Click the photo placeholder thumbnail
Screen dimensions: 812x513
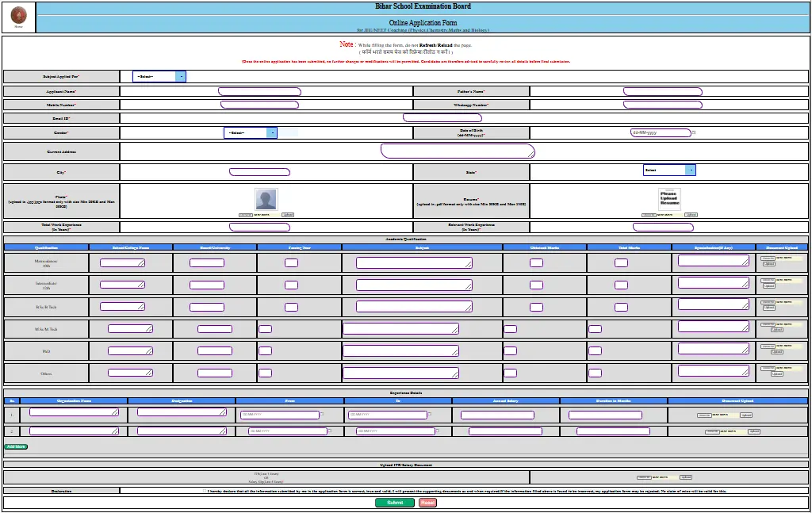(266, 199)
